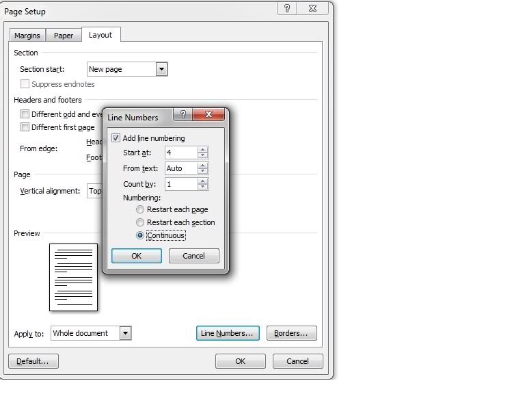
Task: Decrease the Count by spinner value
Action: 202,187
